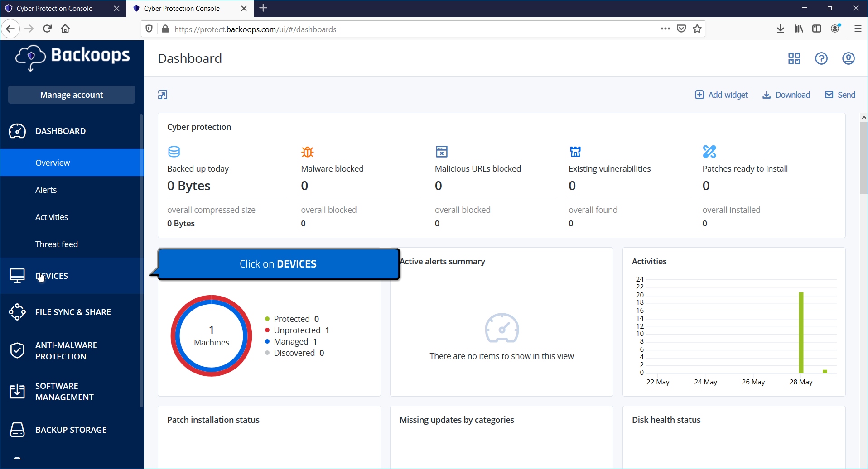Viewport: 868px width, 469px height.
Task: Save page to Pocket icon
Action: (681, 29)
